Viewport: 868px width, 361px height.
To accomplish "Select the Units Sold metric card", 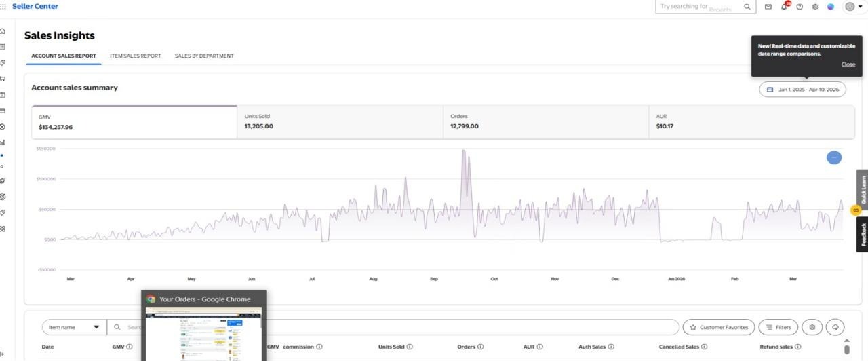I will tap(340, 122).
